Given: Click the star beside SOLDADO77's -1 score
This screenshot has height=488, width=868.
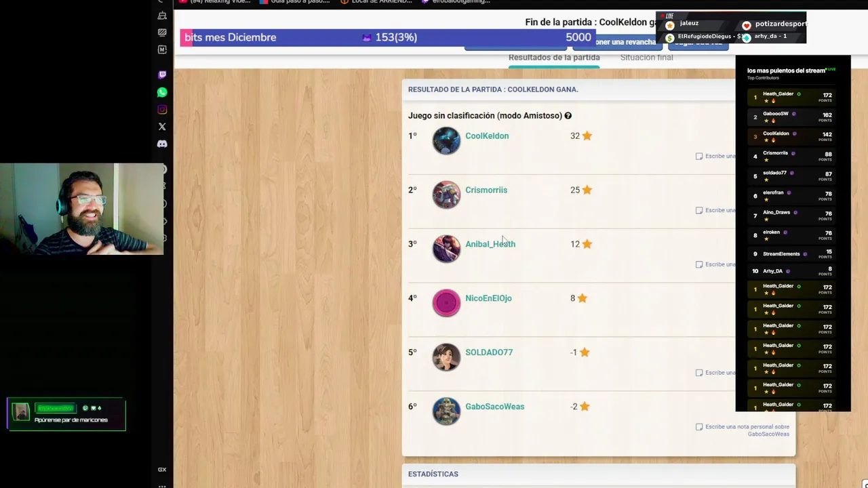Looking at the screenshot, I should pos(585,352).
